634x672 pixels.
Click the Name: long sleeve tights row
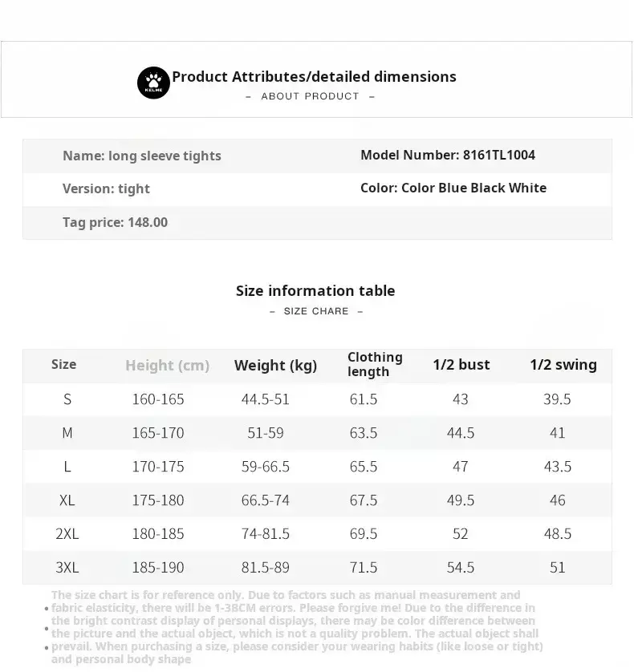coord(142,156)
